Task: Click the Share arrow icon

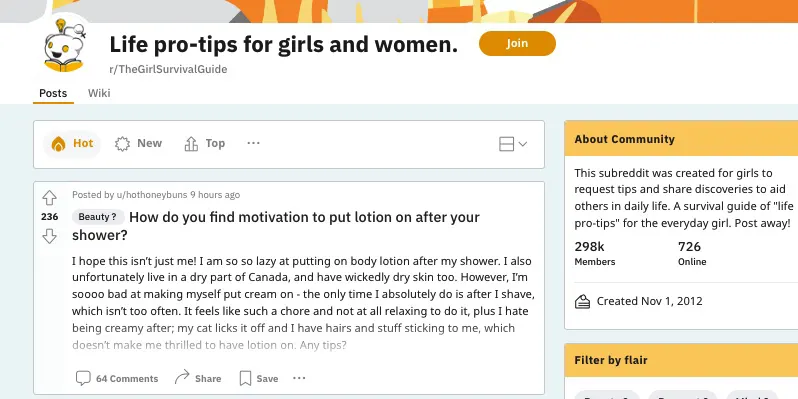Action: tap(182, 378)
